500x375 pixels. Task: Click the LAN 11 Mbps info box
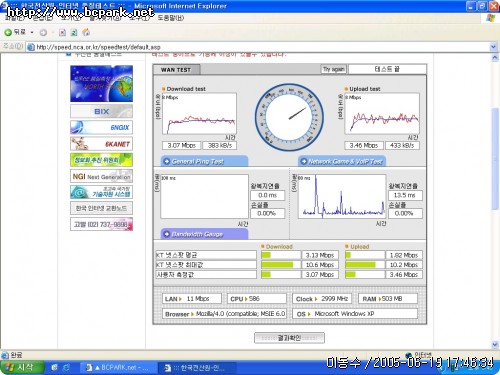click(192, 299)
